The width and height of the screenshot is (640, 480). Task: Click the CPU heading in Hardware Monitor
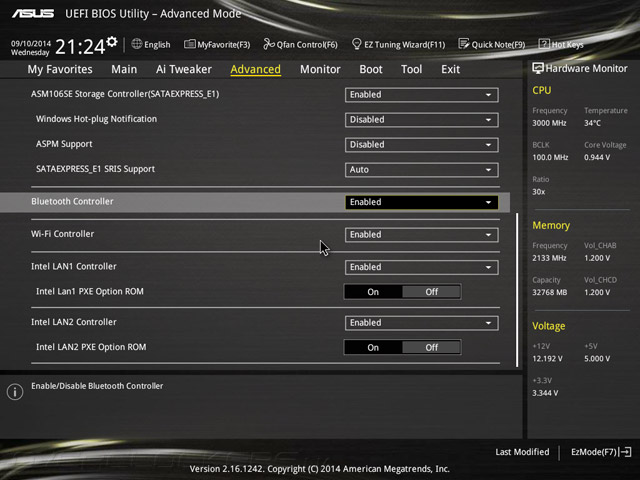(542, 90)
